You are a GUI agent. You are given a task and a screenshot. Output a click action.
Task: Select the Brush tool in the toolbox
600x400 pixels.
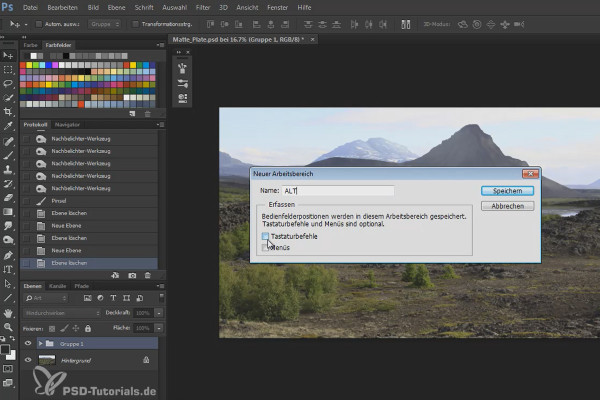click(8, 155)
